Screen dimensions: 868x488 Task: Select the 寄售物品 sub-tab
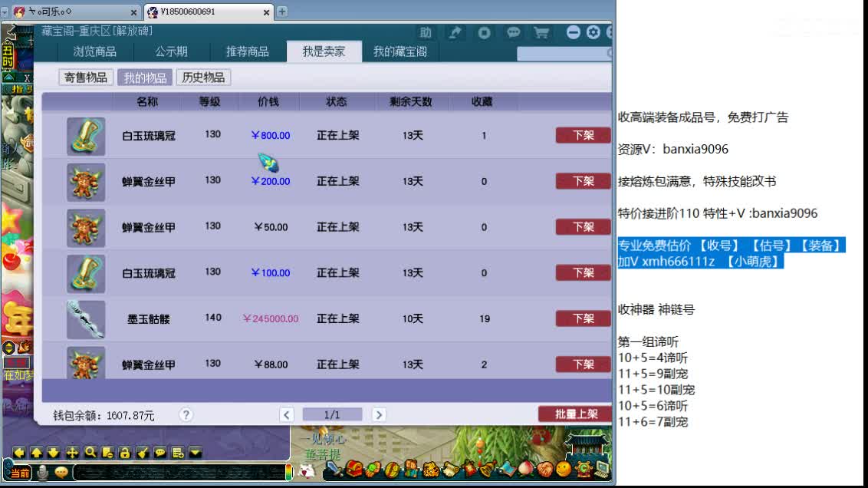coord(86,77)
